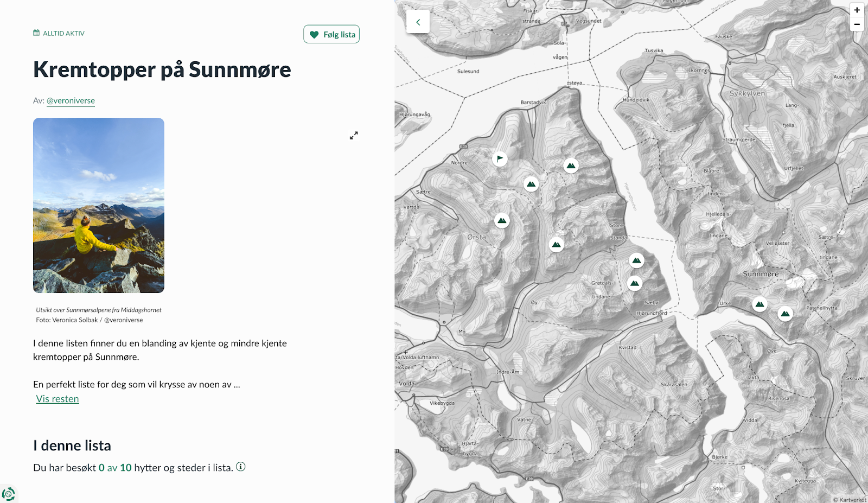Screen dimensions: 868x503
Task: Open the @veroniverse author profile link
Action: pos(71,100)
